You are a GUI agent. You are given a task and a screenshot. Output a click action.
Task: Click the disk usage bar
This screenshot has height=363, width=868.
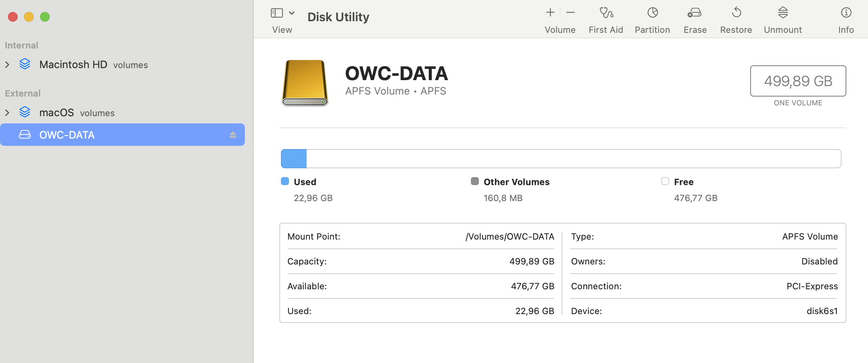(x=561, y=159)
